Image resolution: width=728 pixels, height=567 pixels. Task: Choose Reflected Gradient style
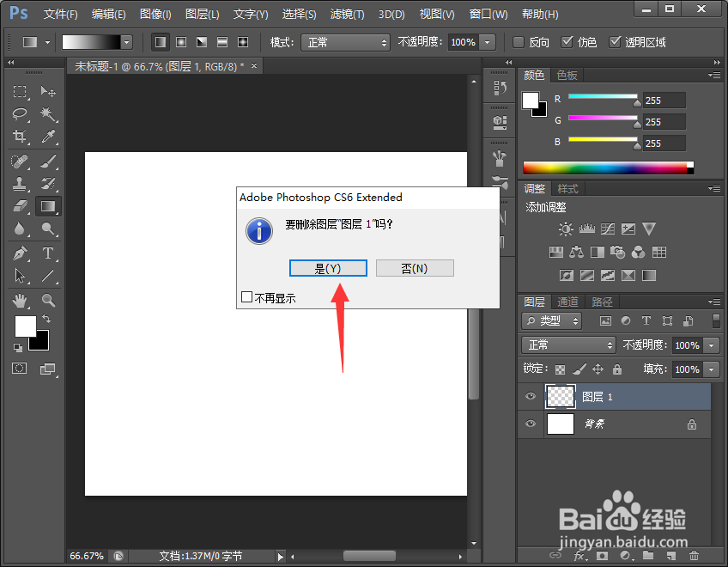click(222, 42)
